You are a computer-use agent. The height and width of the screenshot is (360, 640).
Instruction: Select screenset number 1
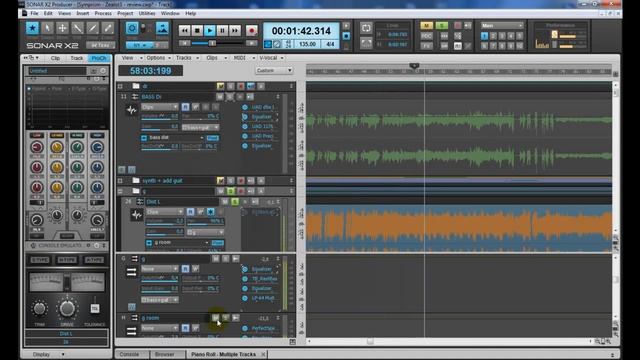[484, 36]
